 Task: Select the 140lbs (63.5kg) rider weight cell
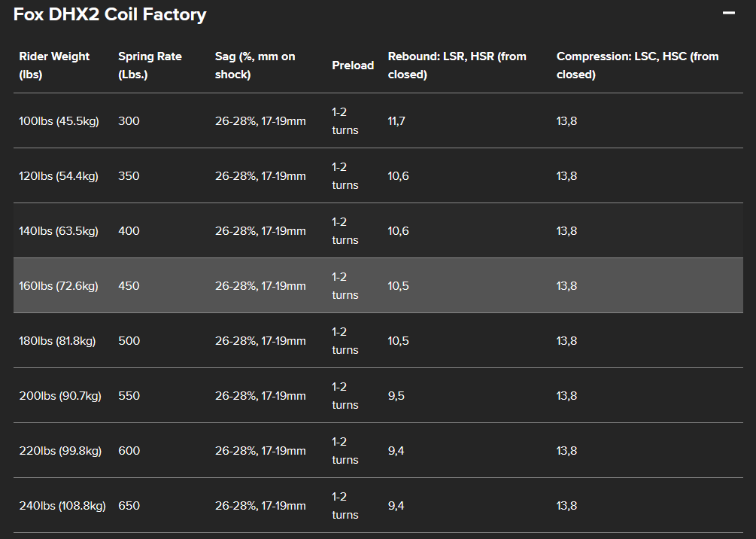[x=59, y=231]
